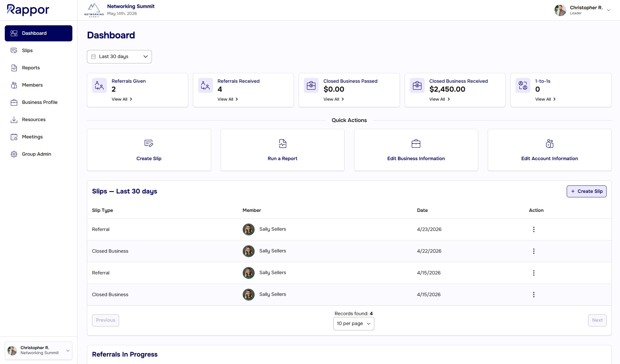Click the Previous page button

pos(105,320)
